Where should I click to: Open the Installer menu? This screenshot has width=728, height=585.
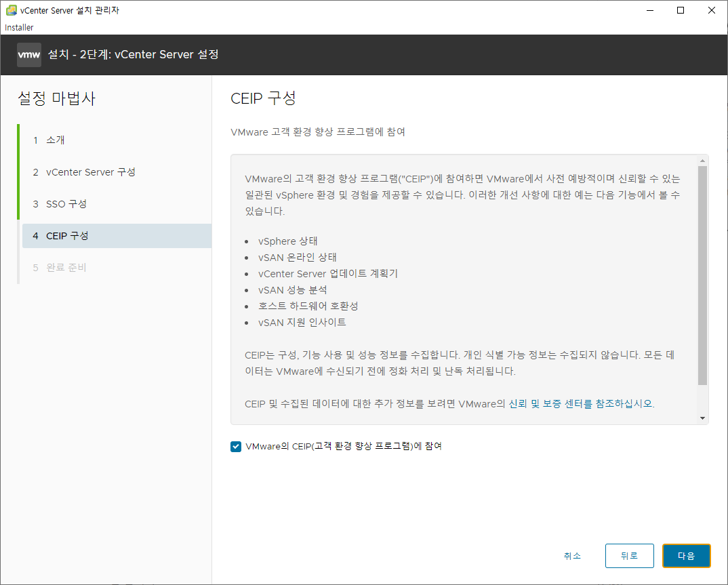click(19, 27)
